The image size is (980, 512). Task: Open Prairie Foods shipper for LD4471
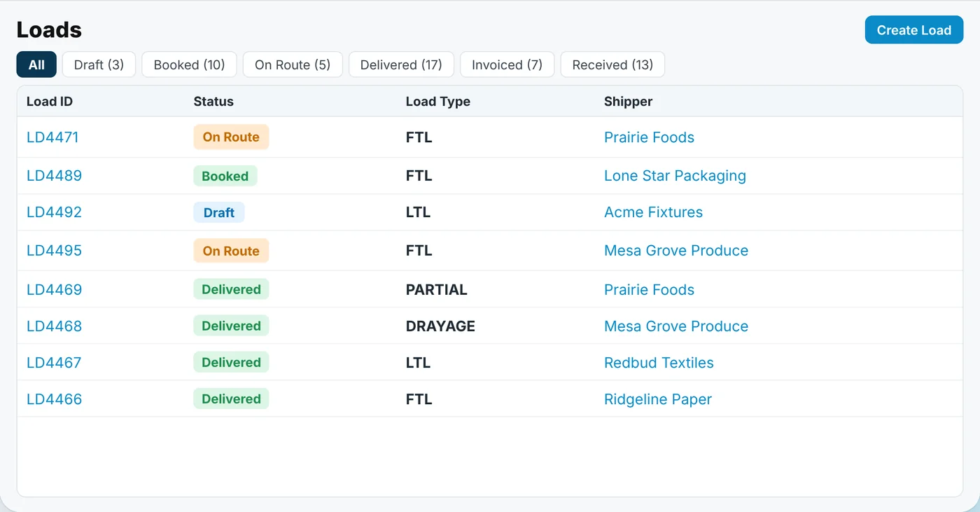tap(649, 137)
